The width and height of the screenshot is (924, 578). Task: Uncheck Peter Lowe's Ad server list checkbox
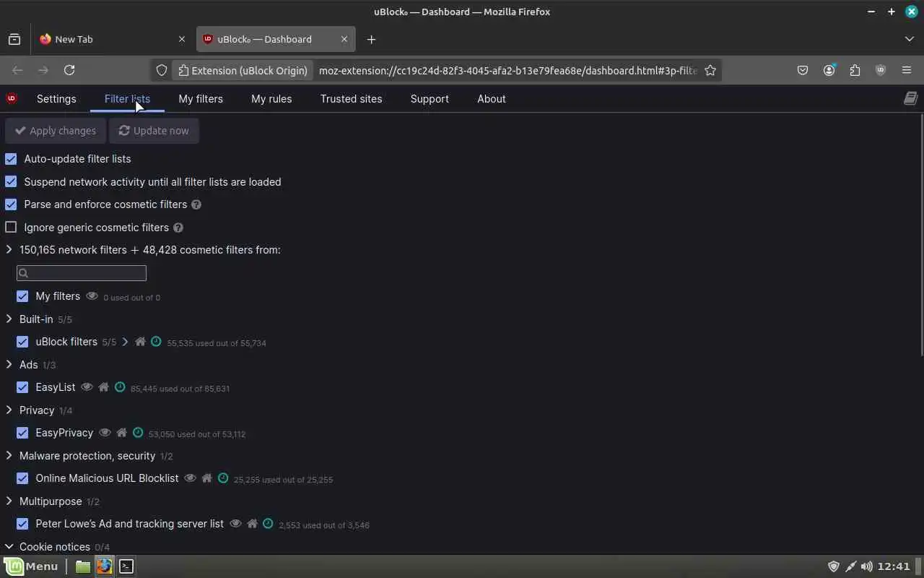[22, 524]
